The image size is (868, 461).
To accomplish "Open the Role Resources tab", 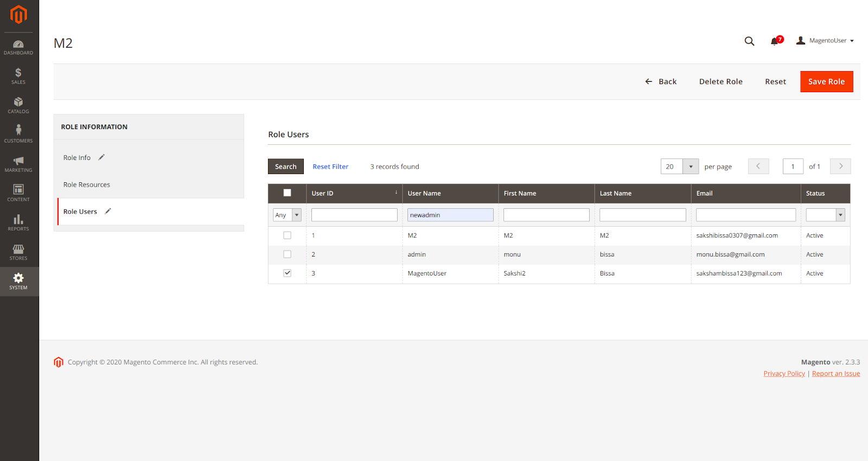I will pos(87,184).
